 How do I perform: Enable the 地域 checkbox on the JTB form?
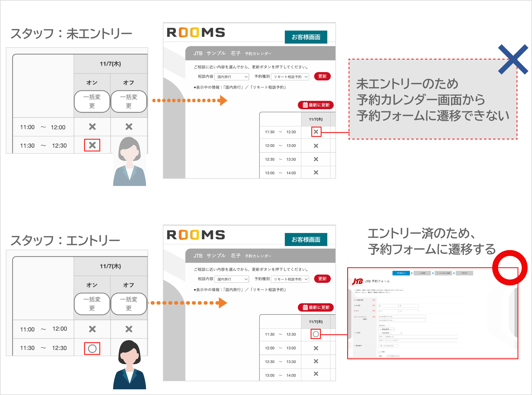[x=380, y=352]
